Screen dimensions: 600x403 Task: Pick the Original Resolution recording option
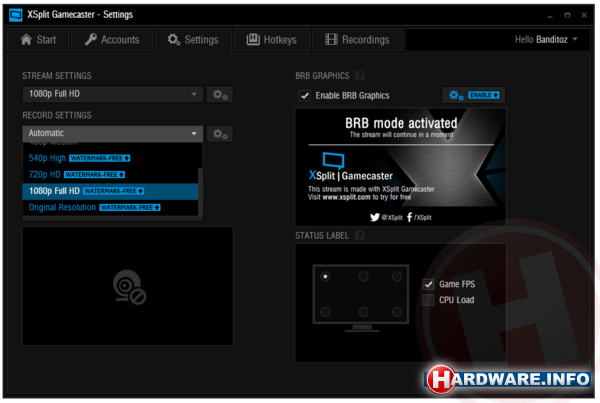pos(110,207)
